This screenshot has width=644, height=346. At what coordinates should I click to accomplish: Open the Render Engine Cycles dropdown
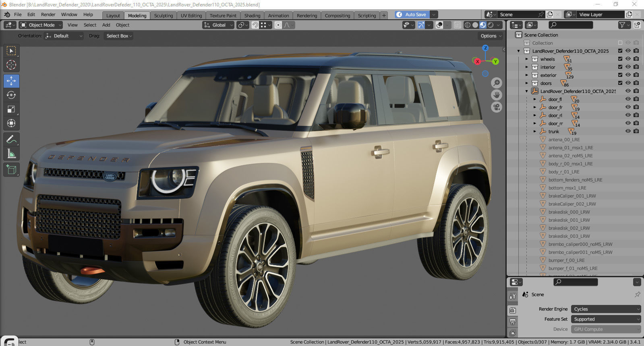point(606,309)
